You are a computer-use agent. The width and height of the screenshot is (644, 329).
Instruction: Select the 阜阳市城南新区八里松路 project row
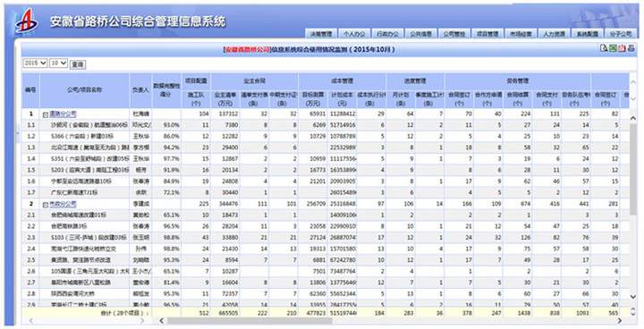click(326, 283)
